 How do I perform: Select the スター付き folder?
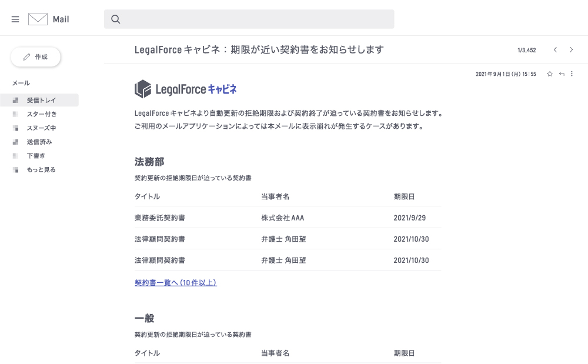41,114
